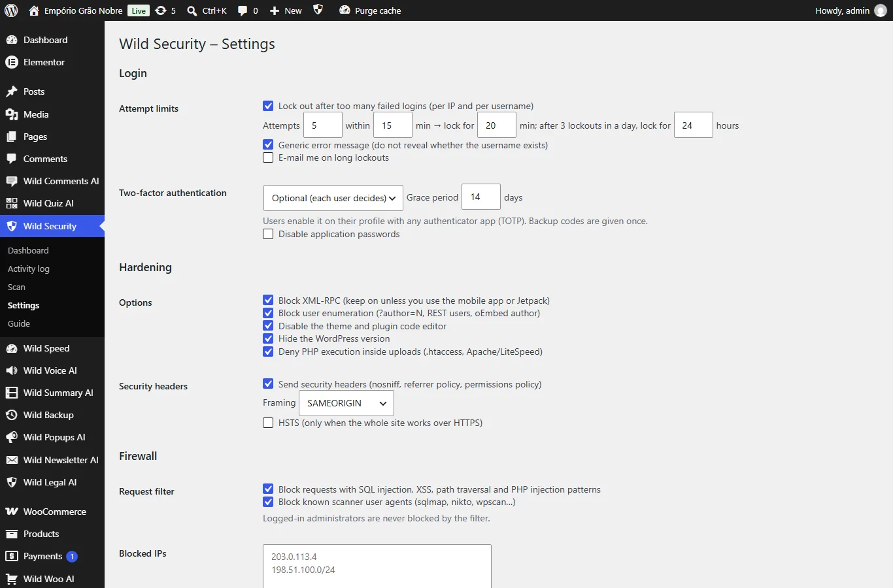Click the admin avatar icon
This screenshot has width=893, height=588.
tap(881, 10)
